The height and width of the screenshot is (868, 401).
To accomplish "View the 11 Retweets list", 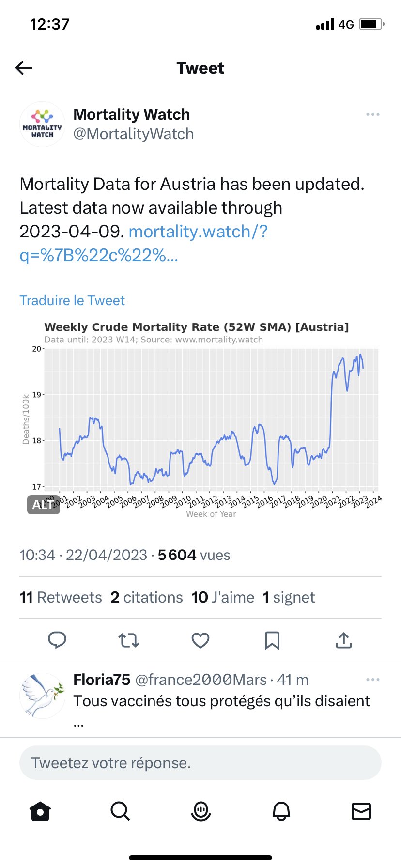I will coord(61,597).
